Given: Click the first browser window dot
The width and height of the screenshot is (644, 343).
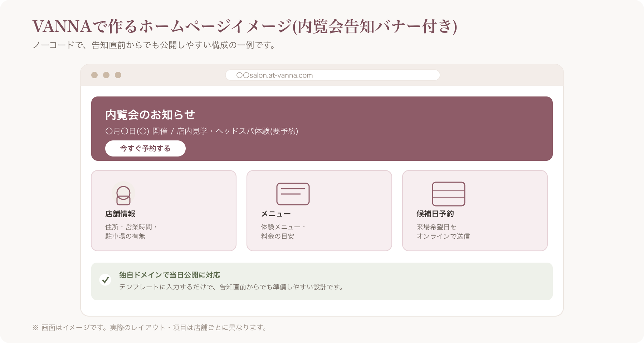Looking at the screenshot, I should [94, 75].
